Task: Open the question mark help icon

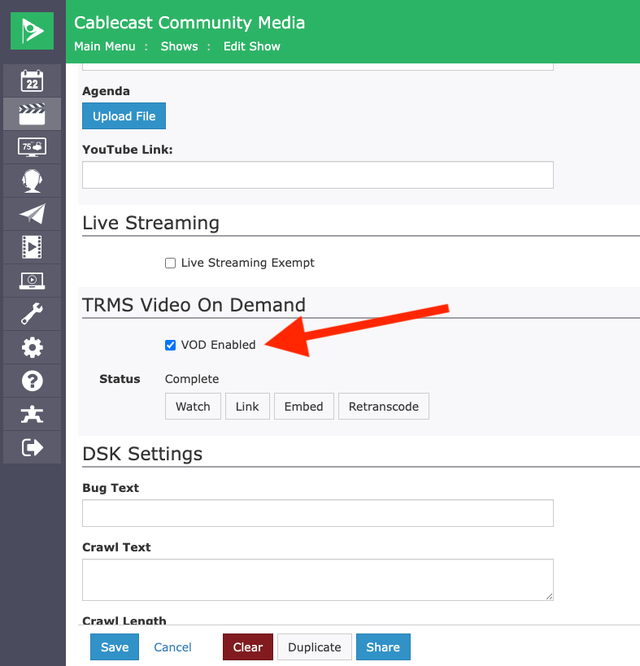Action: pos(32,381)
